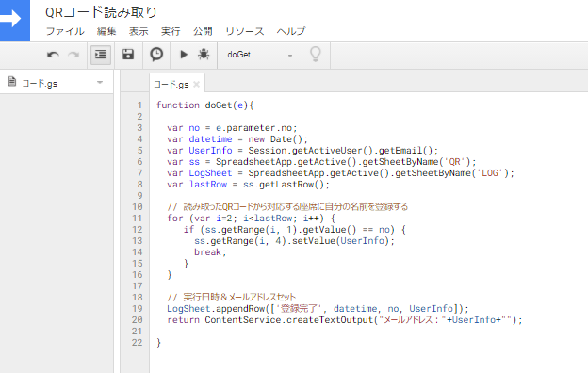Screen dimensions: 588x373
Task: Switch to the コード.gs editor tab
Action: pyautogui.click(x=171, y=85)
